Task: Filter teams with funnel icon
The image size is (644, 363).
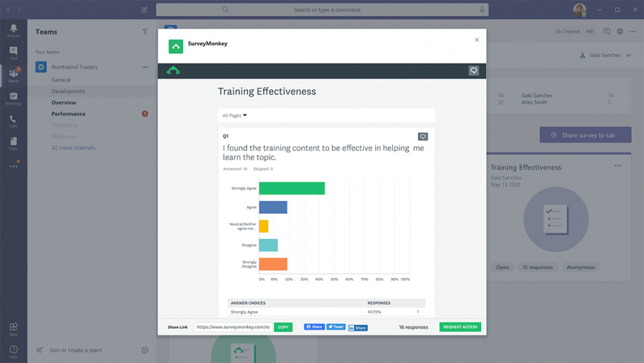Action: point(145,32)
